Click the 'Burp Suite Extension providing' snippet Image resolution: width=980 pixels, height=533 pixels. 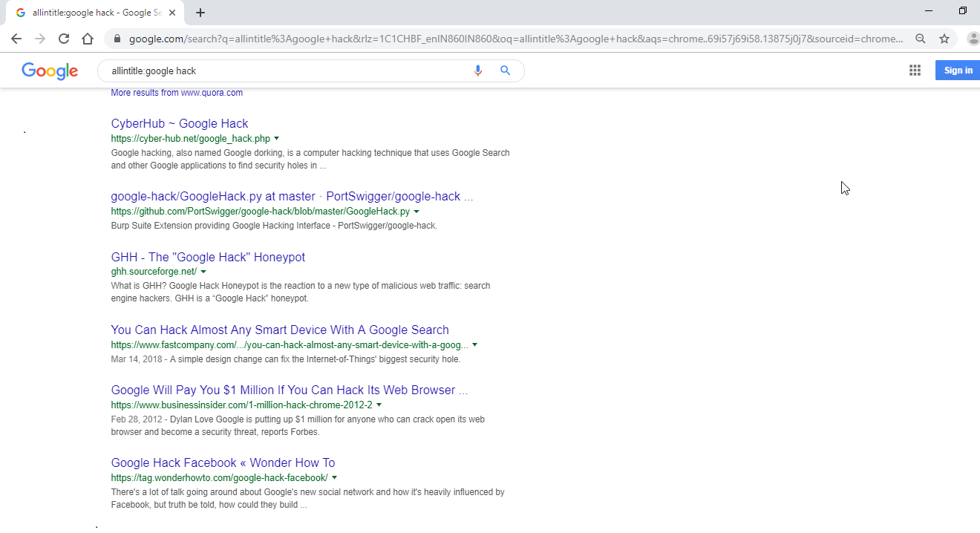point(274,226)
